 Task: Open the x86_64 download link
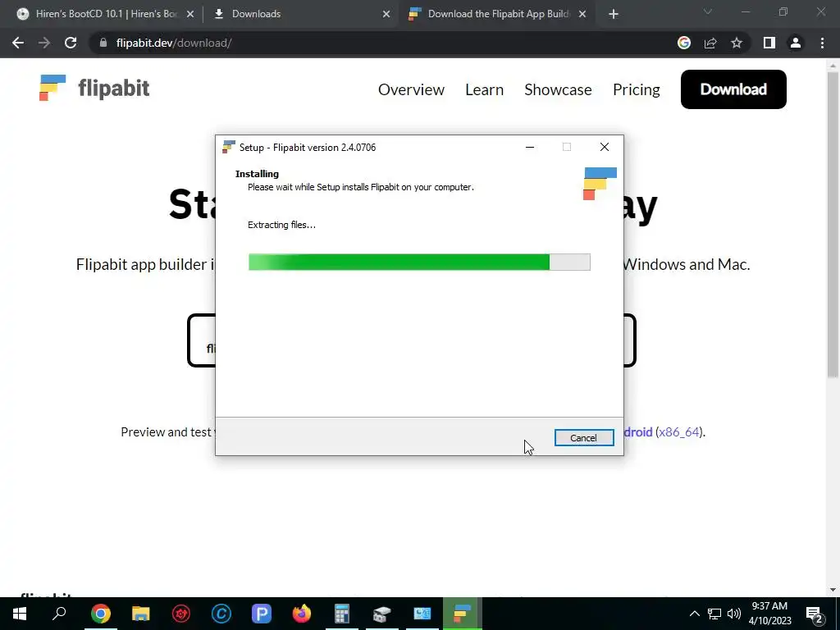coord(678,431)
